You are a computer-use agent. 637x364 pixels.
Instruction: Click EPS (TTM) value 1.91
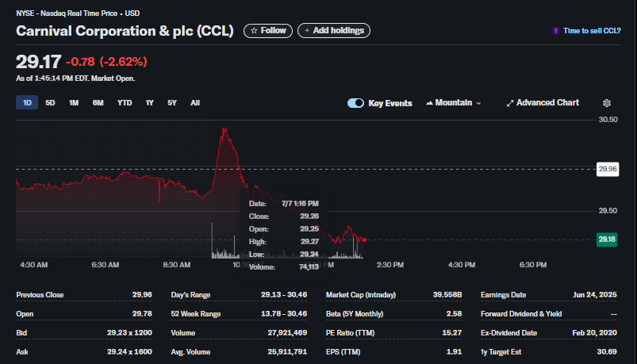pyautogui.click(x=455, y=352)
